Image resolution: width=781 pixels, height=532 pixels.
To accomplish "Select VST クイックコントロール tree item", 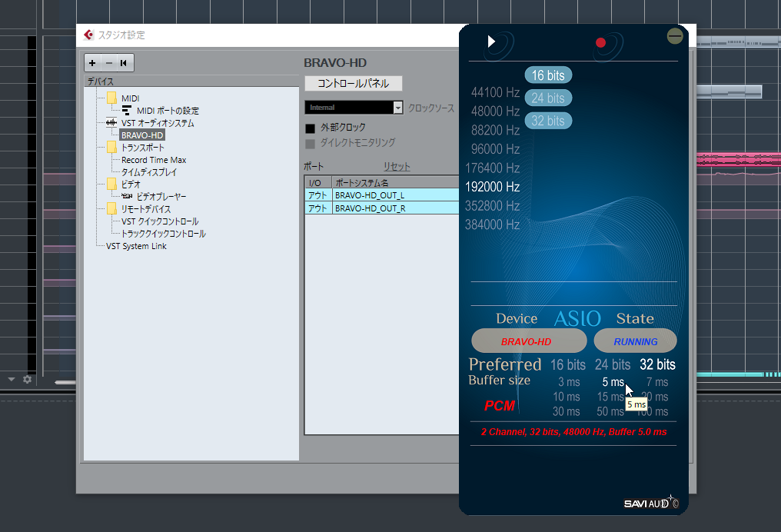I will tap(160, 221).
